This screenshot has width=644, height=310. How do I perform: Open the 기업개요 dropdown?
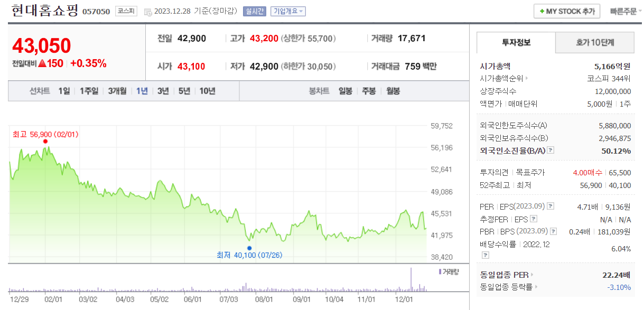[288, 12]
